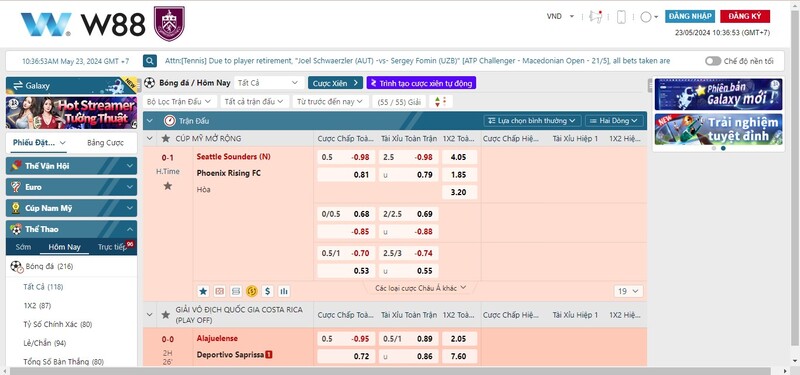This screenshot has width=800, height=375.
Task: Favorite the Seattle Sounders match star
Action: point(167,186)
